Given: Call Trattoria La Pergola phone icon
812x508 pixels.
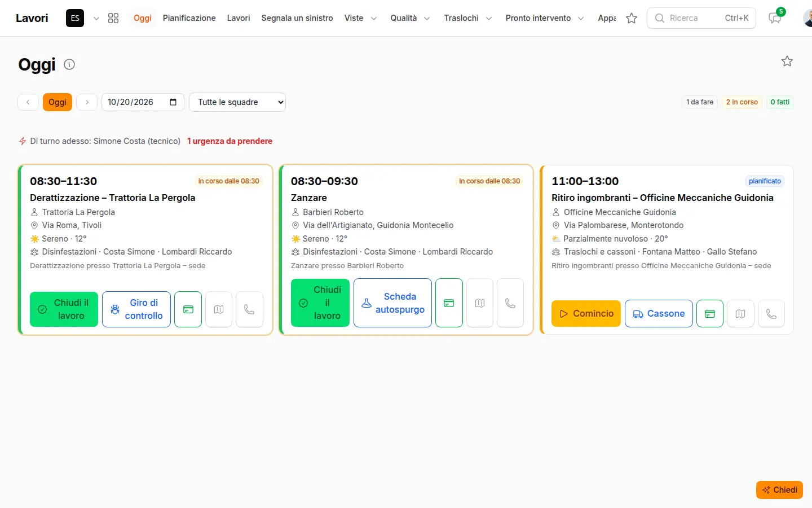Looking at the screenshot, I should pyautogui.click(x=249, y=309).
